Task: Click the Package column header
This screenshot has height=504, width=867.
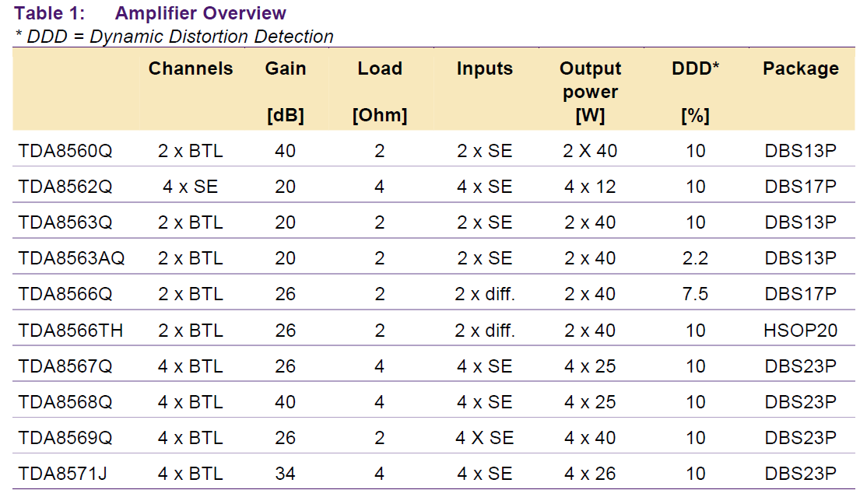Action: click(x=801, y=68)
